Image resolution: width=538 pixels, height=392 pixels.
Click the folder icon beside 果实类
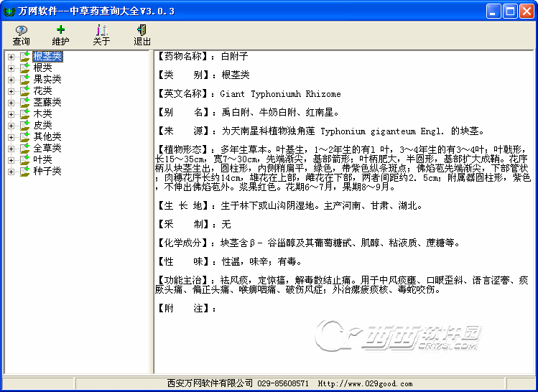(24, 80)
